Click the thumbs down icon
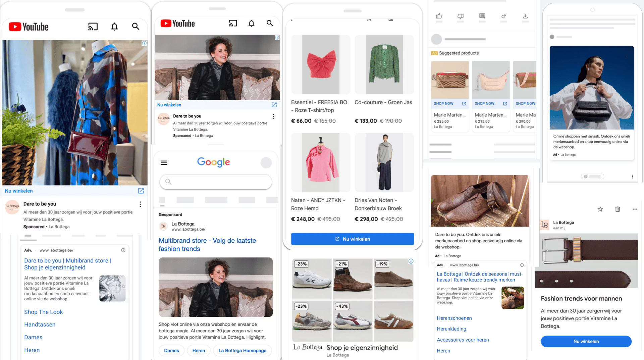The image size is (644, 360). tap(461, 16)
